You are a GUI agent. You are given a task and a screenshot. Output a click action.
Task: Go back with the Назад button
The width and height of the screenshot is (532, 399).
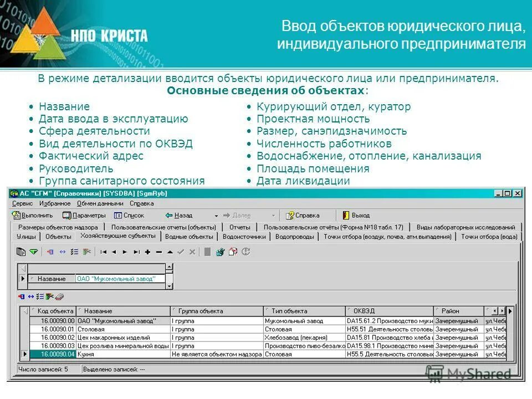[x=179, y=215]
